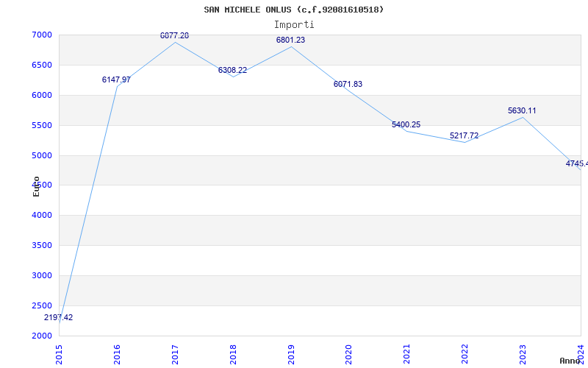The height and width of the screenshot is (368, 588).
Task: Select the 6877.28 peak value label
Action: tap(174, 35)
